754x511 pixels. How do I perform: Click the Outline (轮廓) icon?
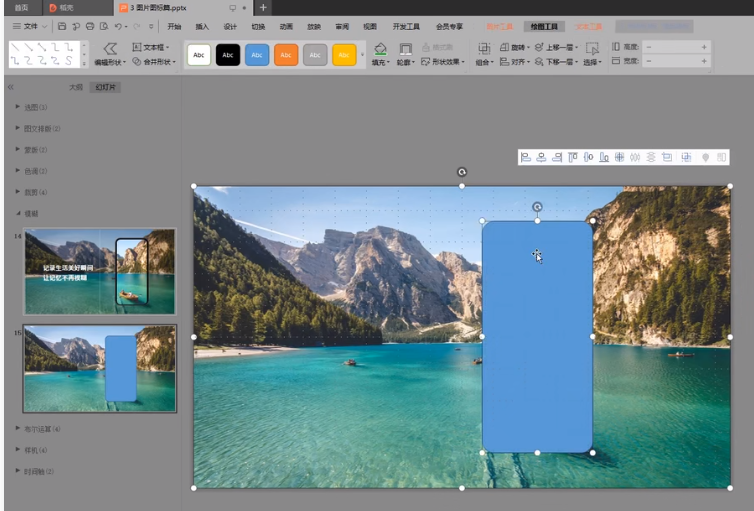pos(406,49)
